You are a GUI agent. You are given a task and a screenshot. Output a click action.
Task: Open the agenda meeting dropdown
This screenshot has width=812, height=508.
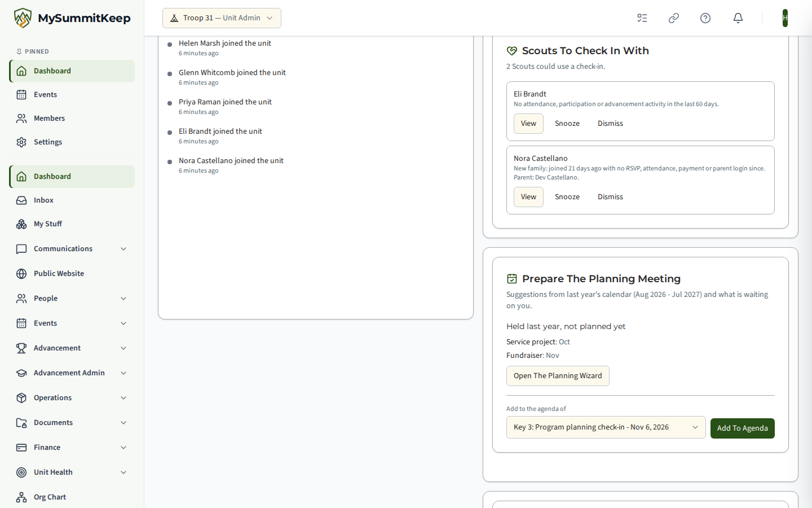pyautogui.click(x=606, y=427)
